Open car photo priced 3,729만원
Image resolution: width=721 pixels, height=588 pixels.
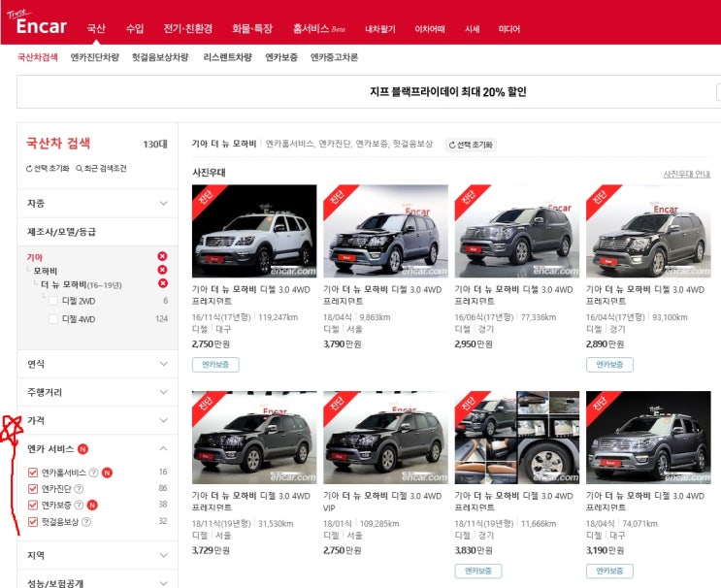254,438
